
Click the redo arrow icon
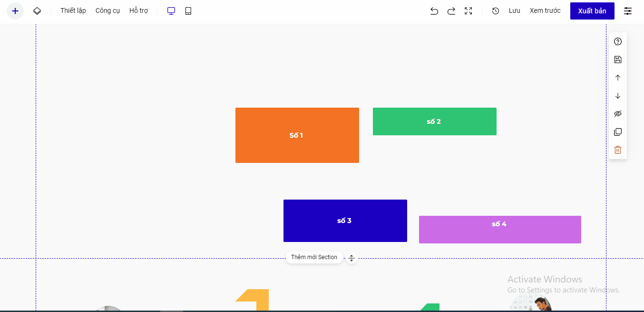point(451,11)
